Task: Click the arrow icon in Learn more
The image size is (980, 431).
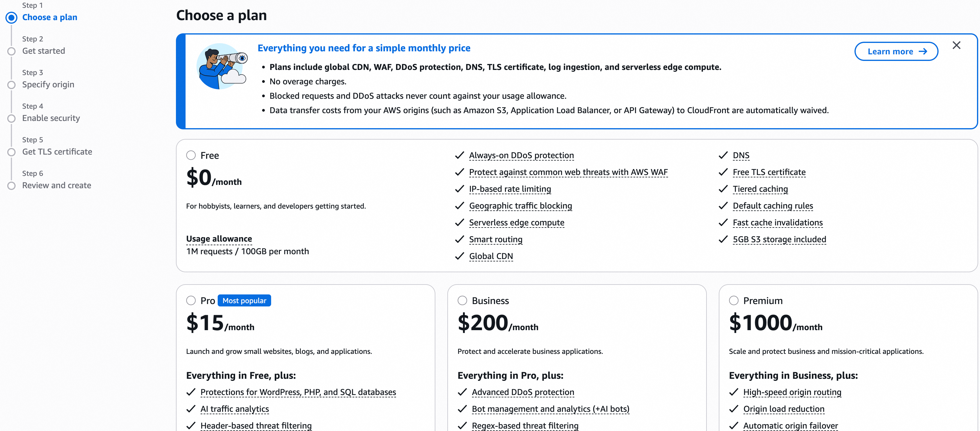Action: pyautogui.click(x=923, y=51)
